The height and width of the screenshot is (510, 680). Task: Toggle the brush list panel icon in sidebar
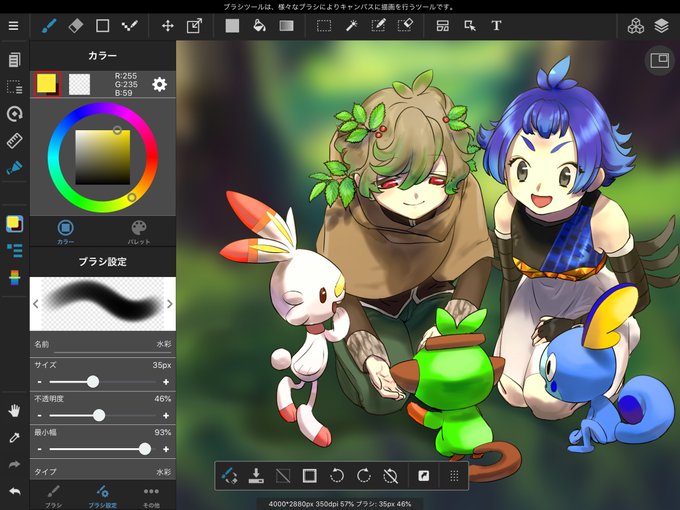[14, 250]
